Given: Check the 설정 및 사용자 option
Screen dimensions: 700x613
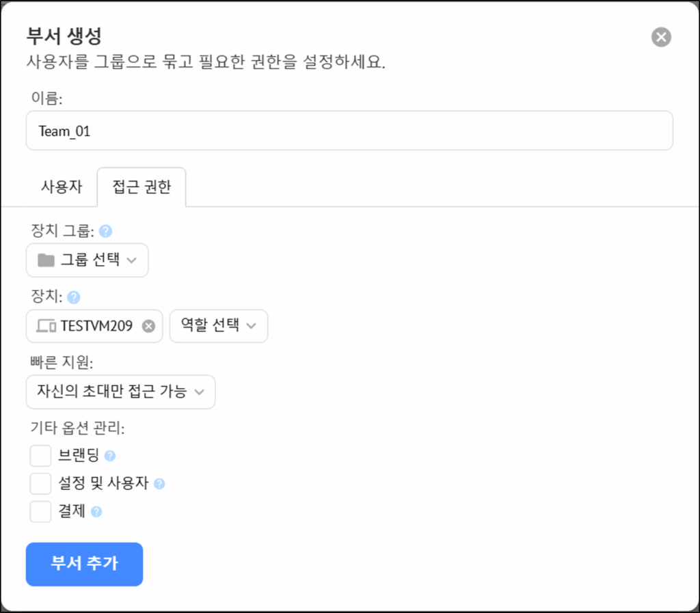Looking at the screenshot, I should [x=40, y=484].
